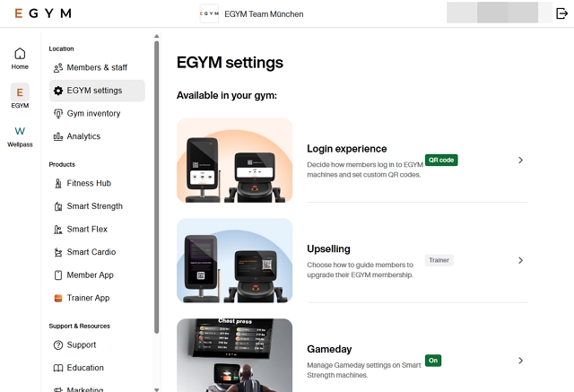Click the Upselling heading

328,248
